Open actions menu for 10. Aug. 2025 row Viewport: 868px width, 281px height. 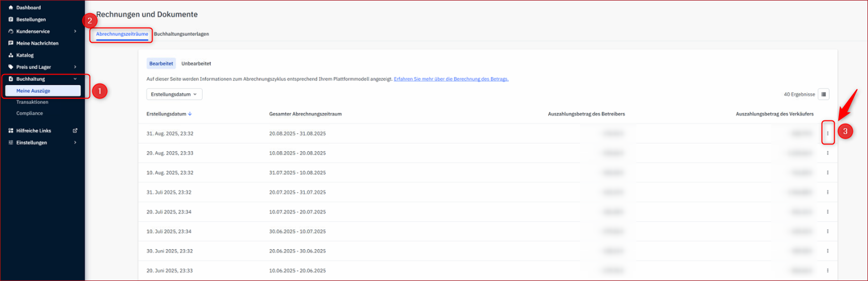tap(827, 173)
